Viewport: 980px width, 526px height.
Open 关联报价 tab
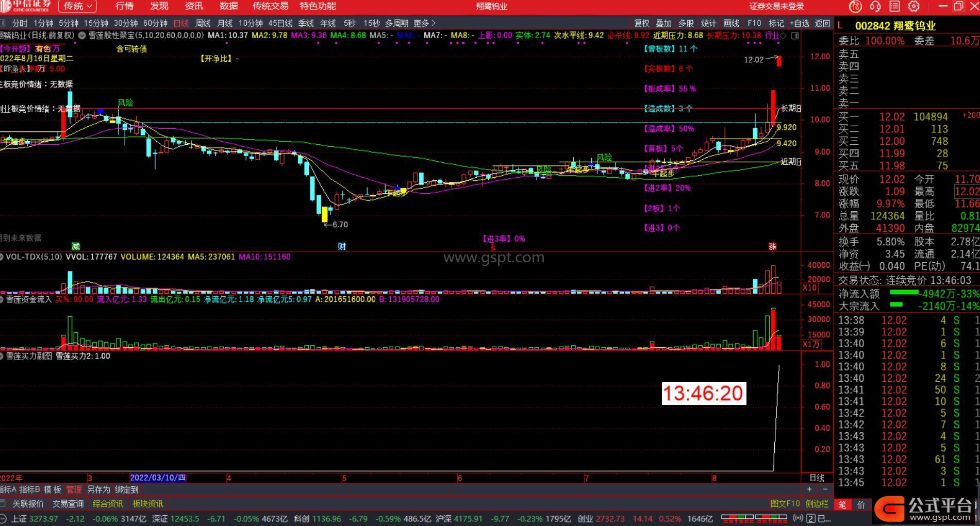pyautogui.click(x=28, y=503)
